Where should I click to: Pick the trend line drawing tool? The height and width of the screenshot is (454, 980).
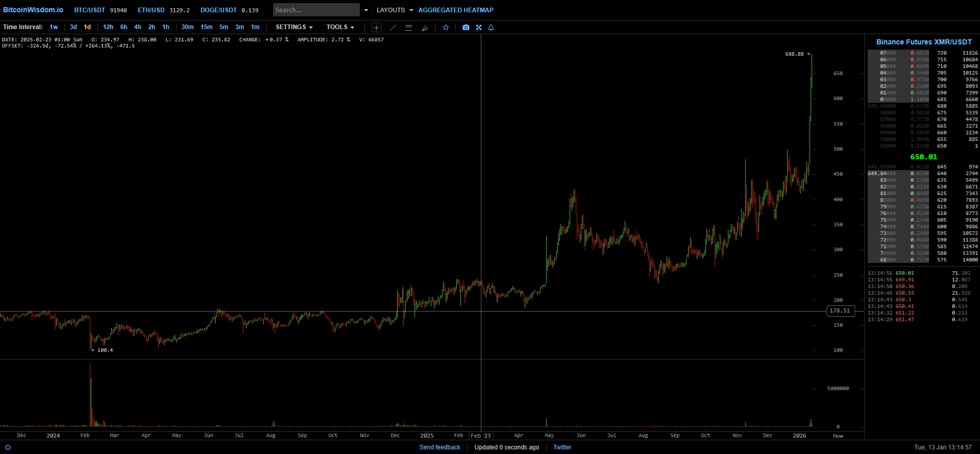[393, 28]
